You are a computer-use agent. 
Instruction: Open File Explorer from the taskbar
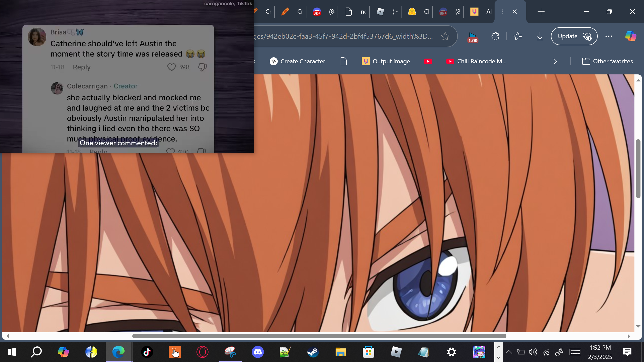[x=341, y=352]
